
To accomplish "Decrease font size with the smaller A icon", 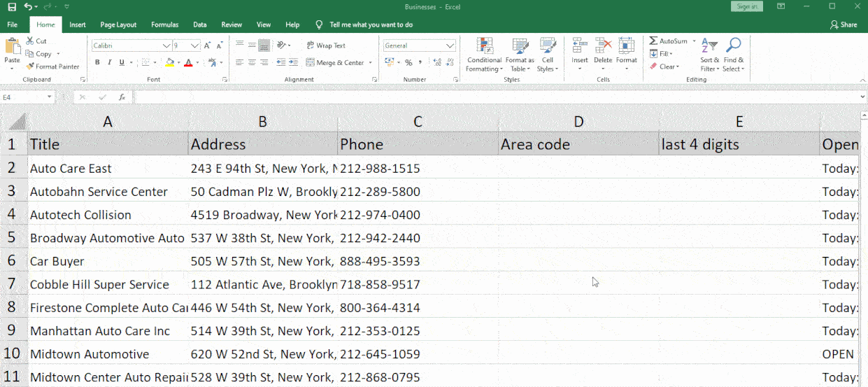I will [x=220, y=45].
